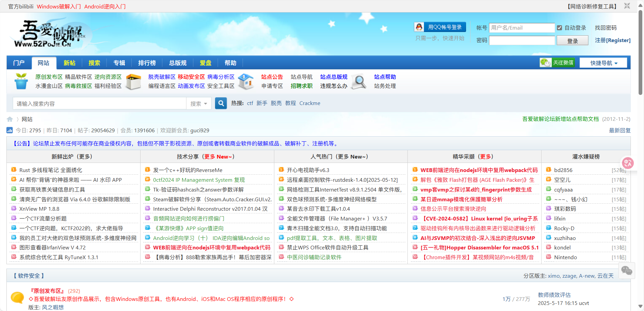This screenshot has width=644, height=311.
Task: Click rank icon beside 发一个c++好玩的ReverseMe
Action: point(148,170)
